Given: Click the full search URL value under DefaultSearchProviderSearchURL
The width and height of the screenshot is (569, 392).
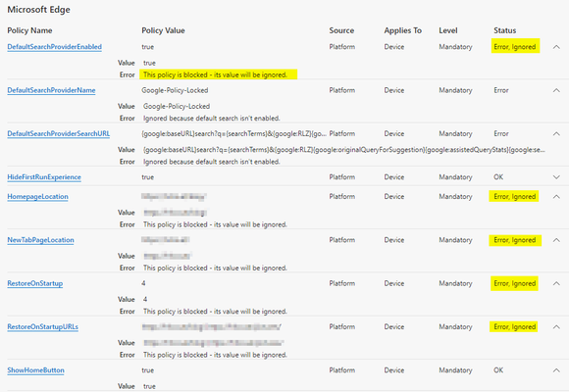Looking at the screenshot, I should pos(344,150).
